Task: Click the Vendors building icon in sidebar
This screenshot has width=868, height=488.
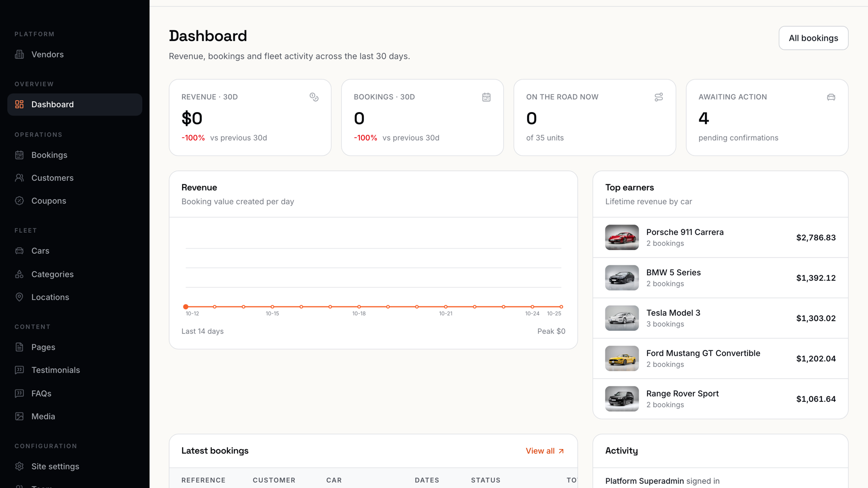Action: coord(19,54)
